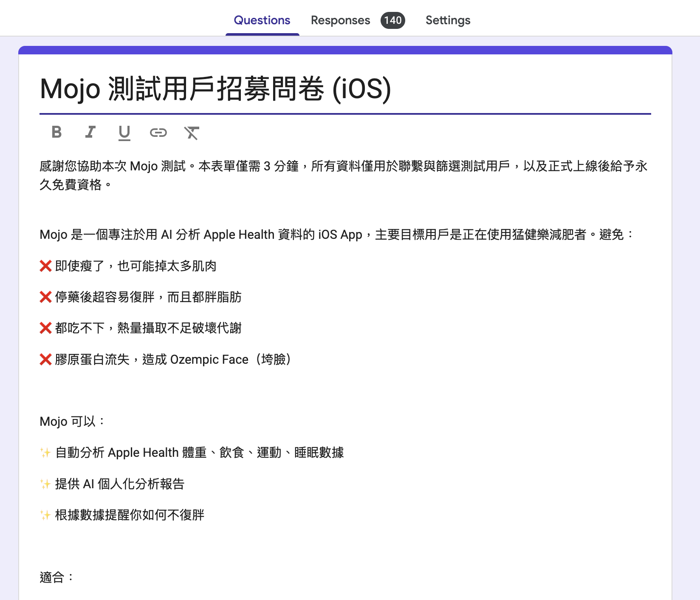700x600 pixels.
Task: Toggle bold formatting icon
Action: point(56,132)
